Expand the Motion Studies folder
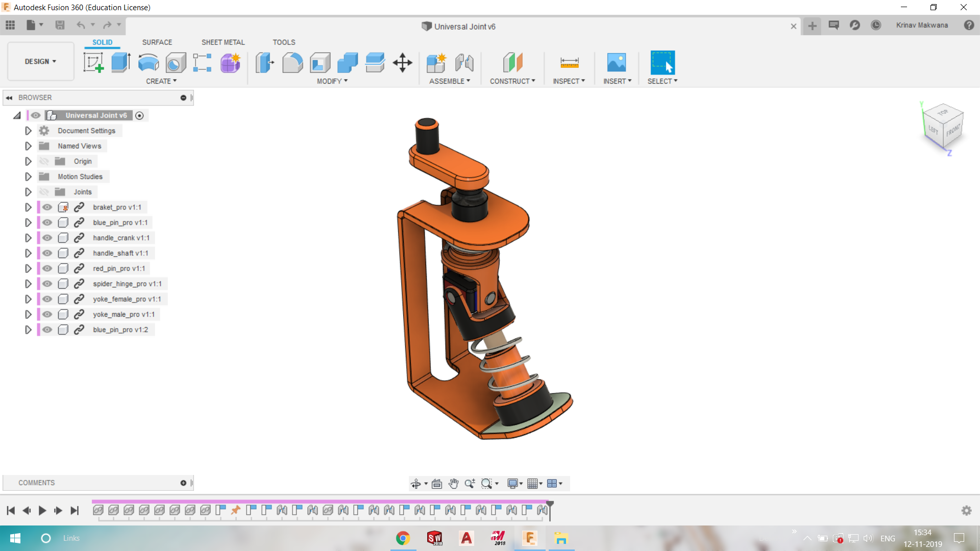980x551 pixels. (28, 176)
